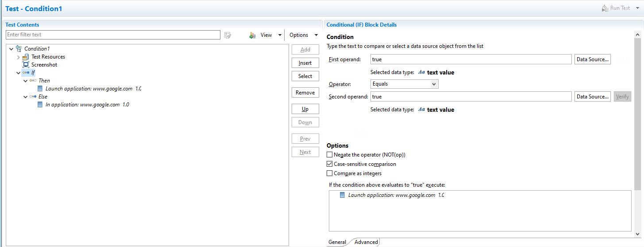Click the Next button
The width and height of the screenshot is (644, 247).
[x=305, y=152]
